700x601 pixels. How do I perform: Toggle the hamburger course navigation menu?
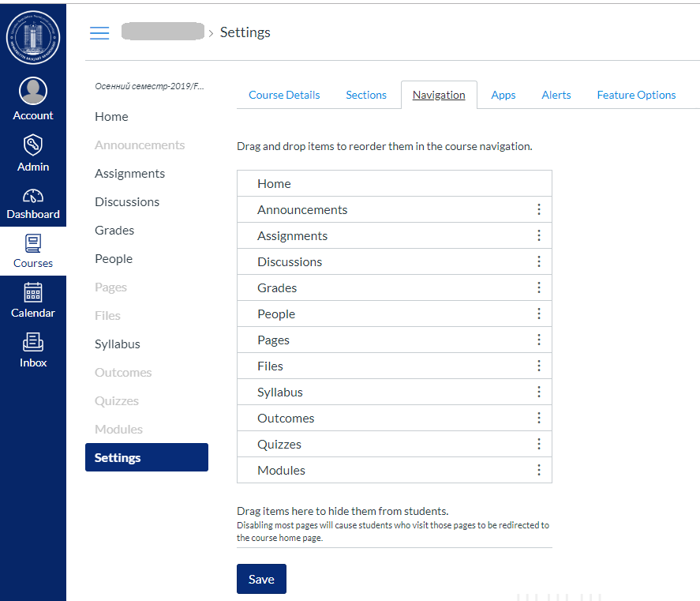(x=99, y=32)
